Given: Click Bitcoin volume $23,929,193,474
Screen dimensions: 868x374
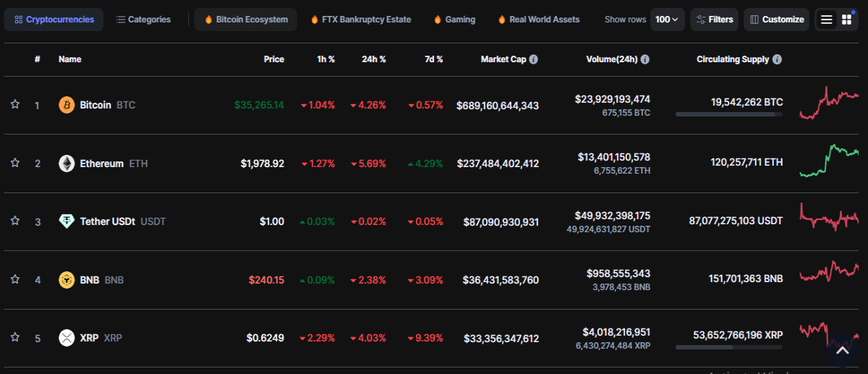Looking at the screenshot, I should coord(613,99).
